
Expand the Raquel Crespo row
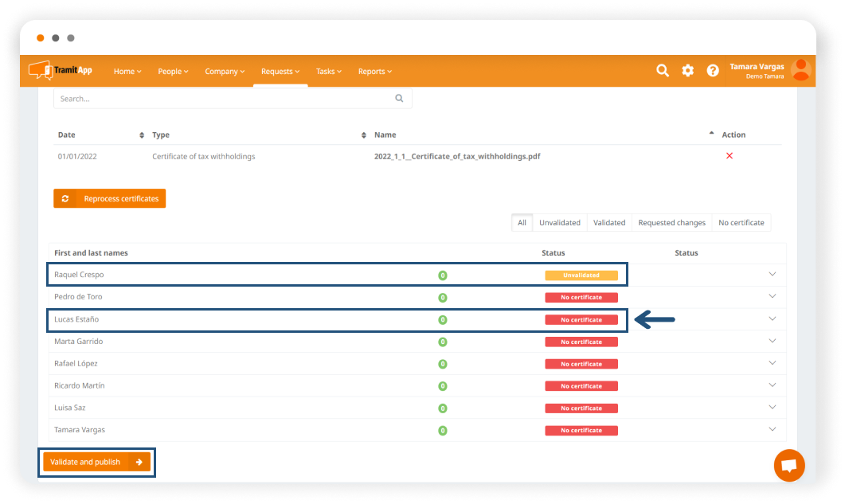click(771, 274)
